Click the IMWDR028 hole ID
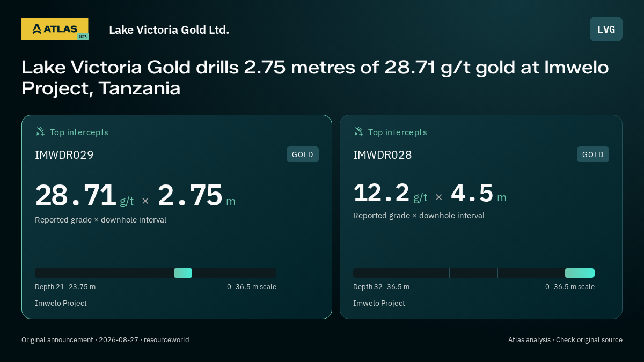644x362 pixels. [x=383, y=155]
